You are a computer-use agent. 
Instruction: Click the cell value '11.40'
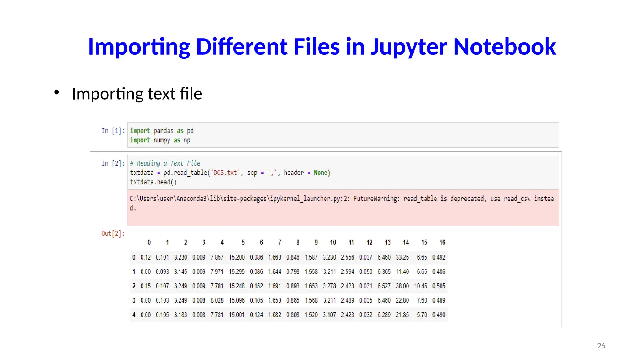click(x=402, y=272)
